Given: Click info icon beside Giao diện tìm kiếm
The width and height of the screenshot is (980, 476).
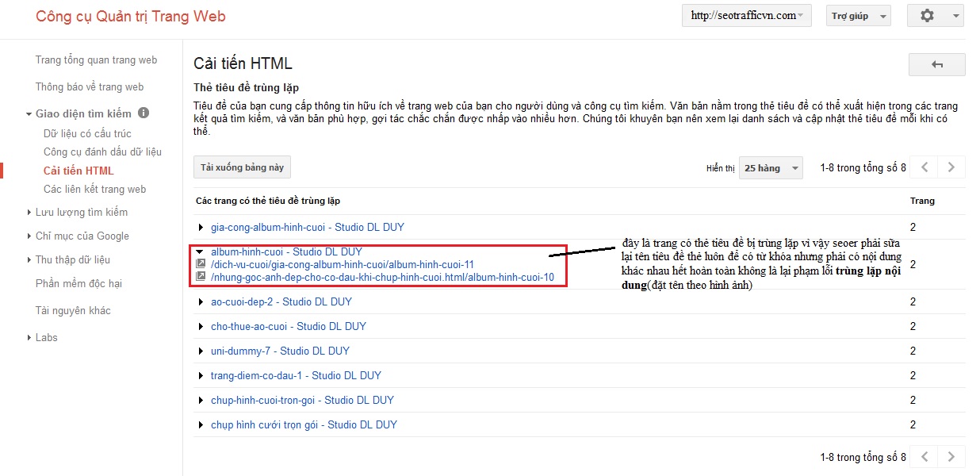Looking at the screenshot, I should click(x=144, y=113).
